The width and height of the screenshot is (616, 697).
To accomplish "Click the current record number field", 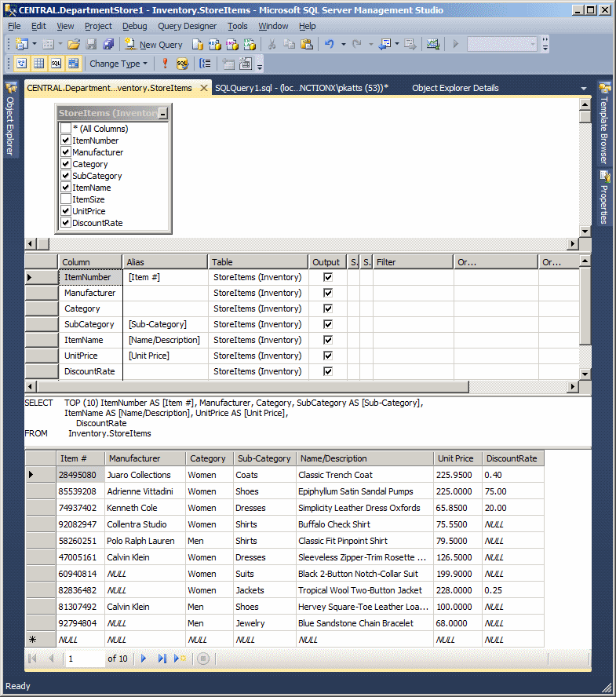I will [x=86, y=659].
